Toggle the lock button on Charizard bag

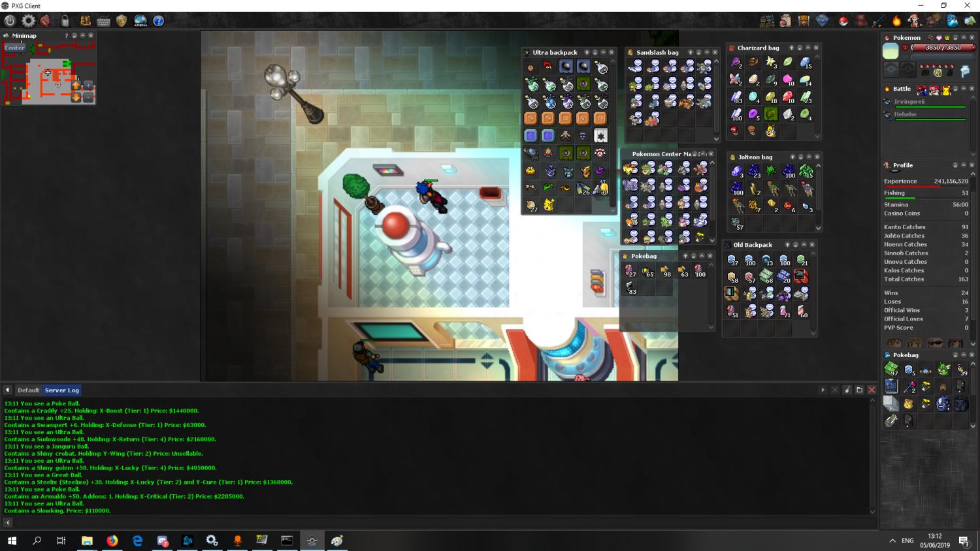(x=800, y=48)
